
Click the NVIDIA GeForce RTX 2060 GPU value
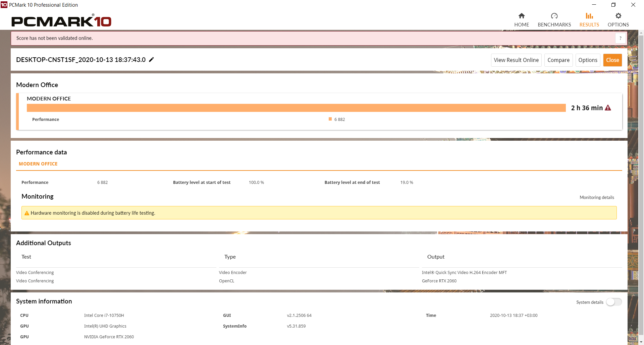tap(109, 337)
